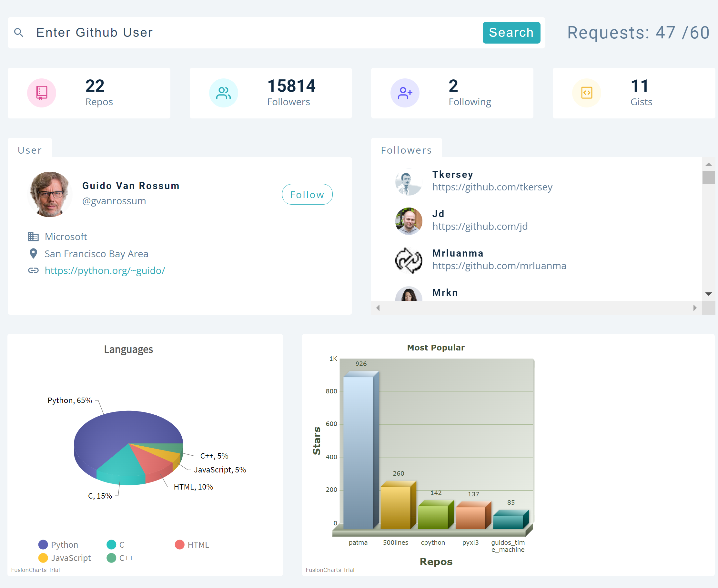Click the Languages chart title

[x=128, y=349]
